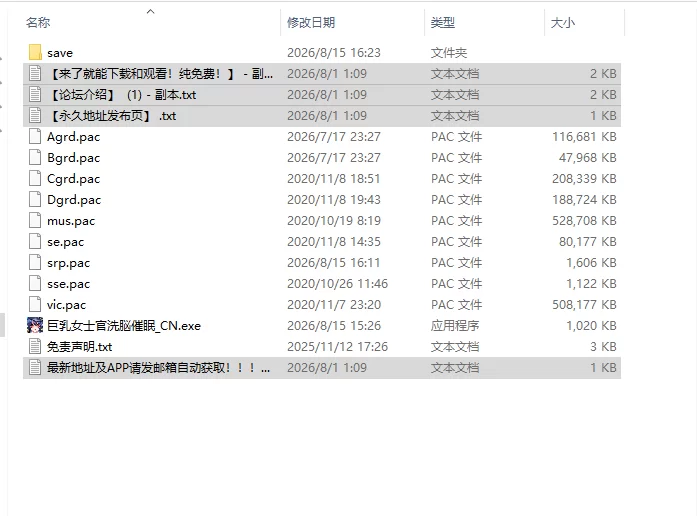Click the size 1,020 KB
The image size is (697, 516).
pyautogui.click(x=591, y=326)
